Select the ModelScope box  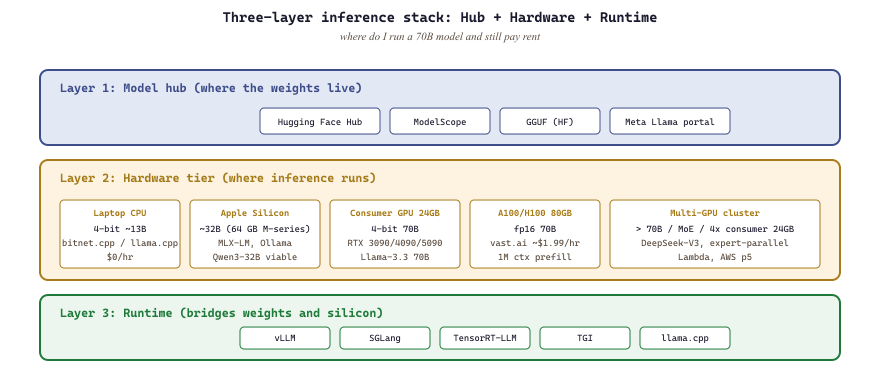(440, 121)
